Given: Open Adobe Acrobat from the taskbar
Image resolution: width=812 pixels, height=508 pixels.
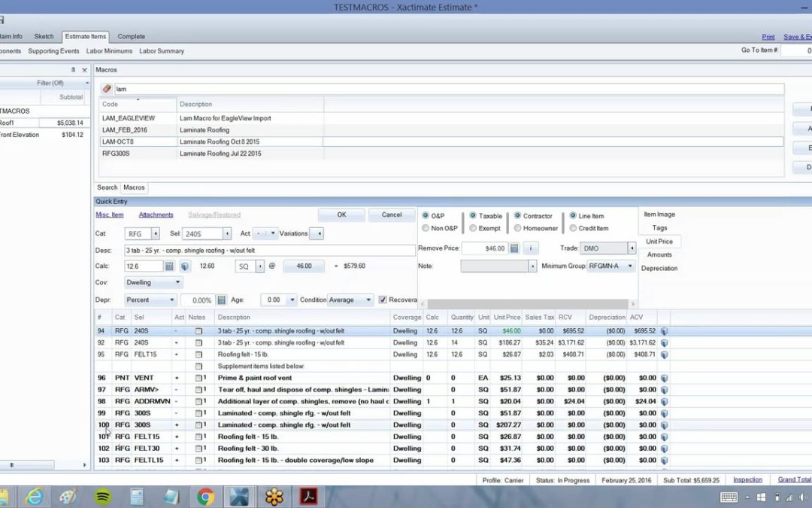Looking at the screenshot, I should [309, 497].
